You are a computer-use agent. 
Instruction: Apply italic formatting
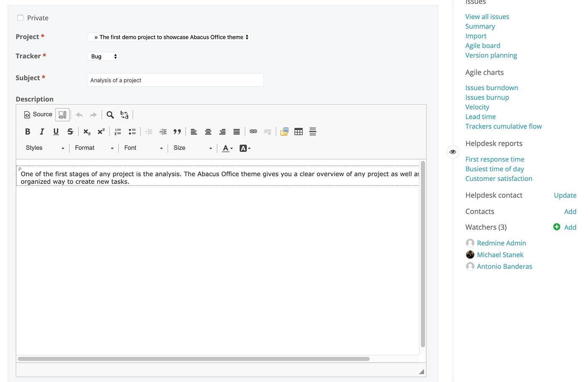tap(42, 132)
